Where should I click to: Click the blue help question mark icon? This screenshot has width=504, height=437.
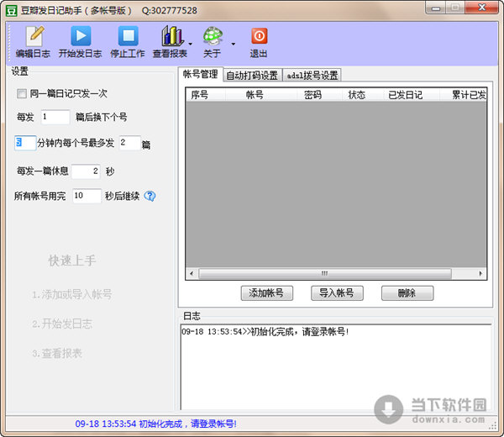click(x=150, y=196)
